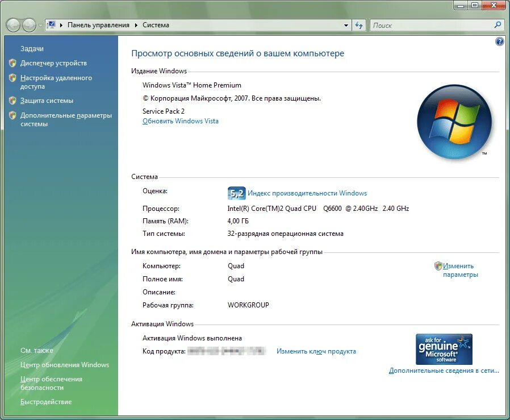Click the shield icon by Дополнительные параметры системы
The height and width of the screenshot is (420, 510).
click(x=12, y=115)
